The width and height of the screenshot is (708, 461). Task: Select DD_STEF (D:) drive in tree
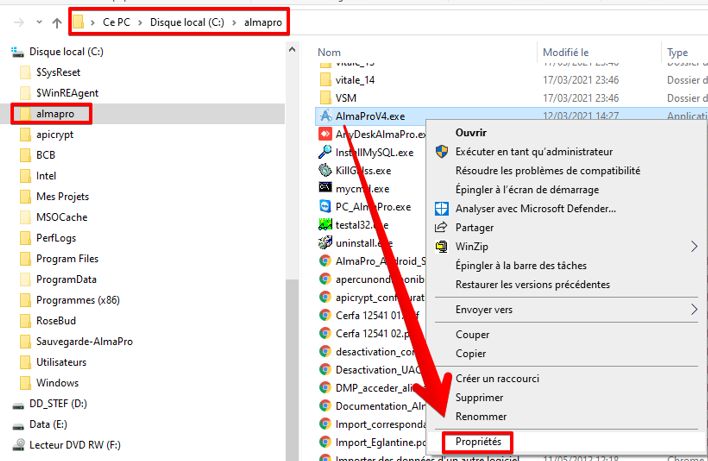click(58, 404)
